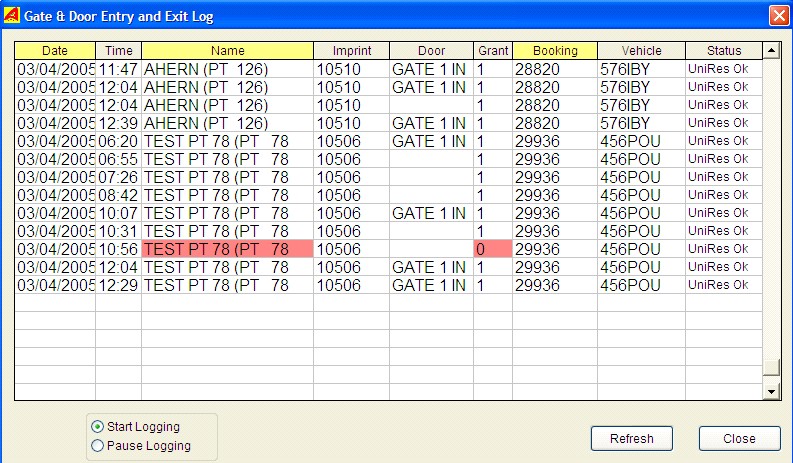
Task: Click GATE 1 IN in the 10:07 row
Action: pyautogui.click(x=431, y=213)
